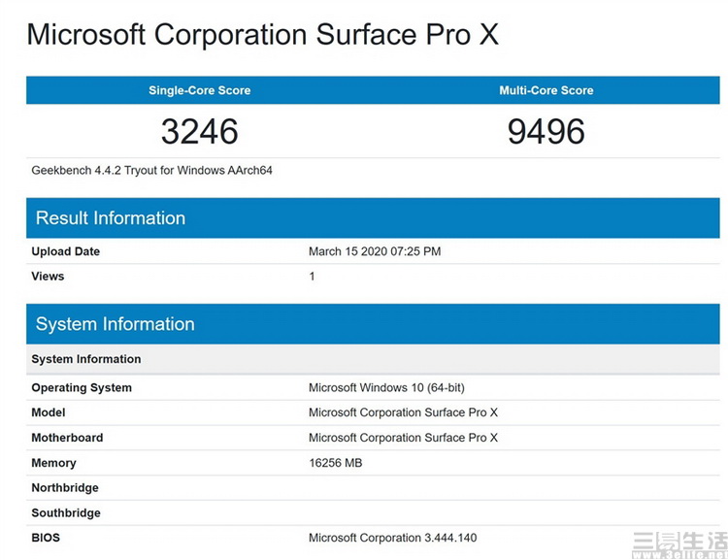The height and width of the screenshot is (560, 728).
Task: Click the BIOS row label
Action: click(46, 538)
